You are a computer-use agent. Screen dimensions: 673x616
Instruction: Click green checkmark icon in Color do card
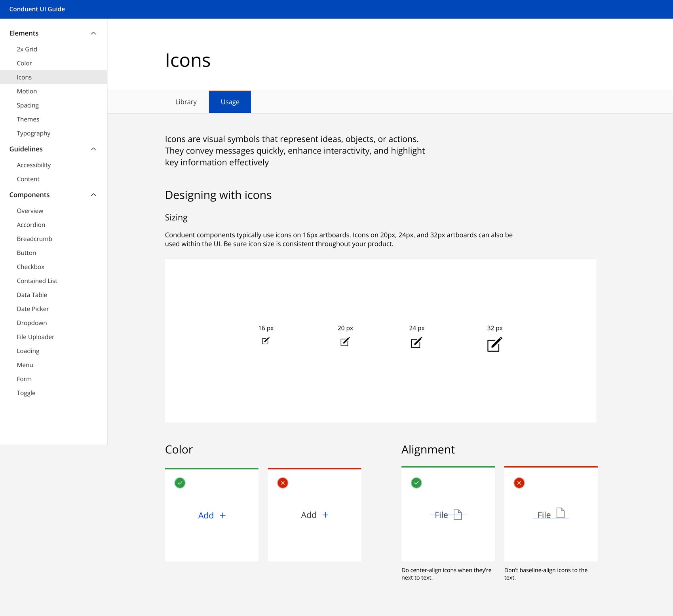point(180,483)
